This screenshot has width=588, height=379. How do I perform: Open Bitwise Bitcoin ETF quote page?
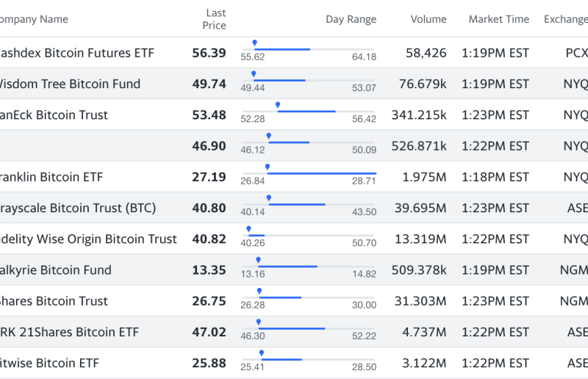[50, 363]
